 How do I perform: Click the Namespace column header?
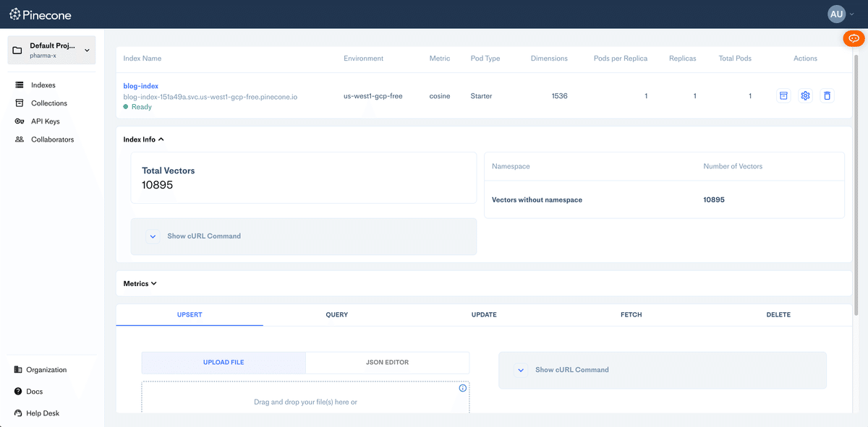[511, 166]
